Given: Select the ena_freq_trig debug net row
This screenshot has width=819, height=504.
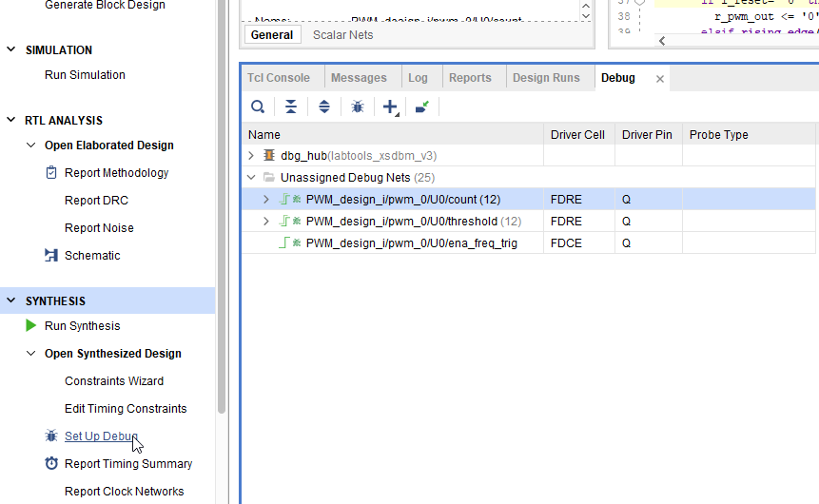Looking at the screenshot, I should [411, 243].
